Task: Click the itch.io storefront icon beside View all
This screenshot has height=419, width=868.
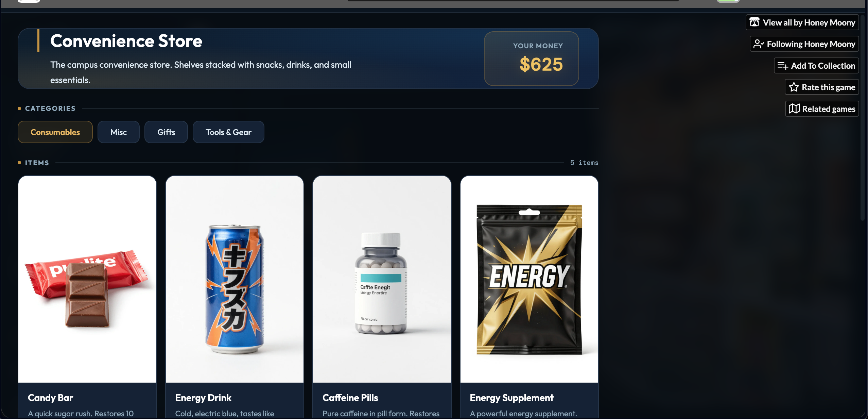Action: [754, 22]
